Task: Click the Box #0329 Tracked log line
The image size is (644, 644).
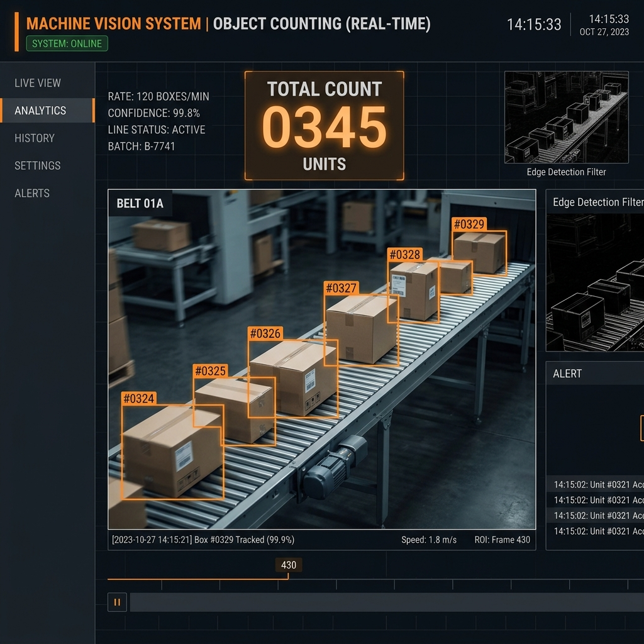Action: tap(203, 540)
